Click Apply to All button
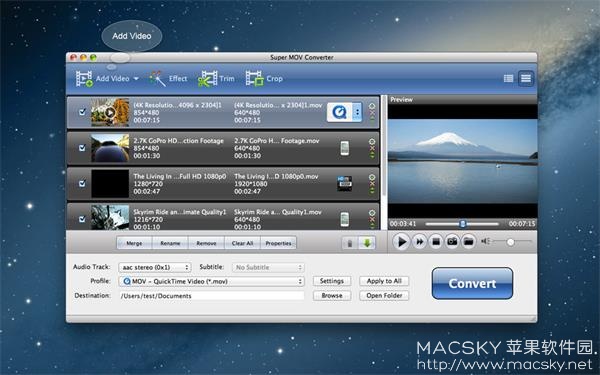Screen dimensions: 600x375 tap(384, 281)
